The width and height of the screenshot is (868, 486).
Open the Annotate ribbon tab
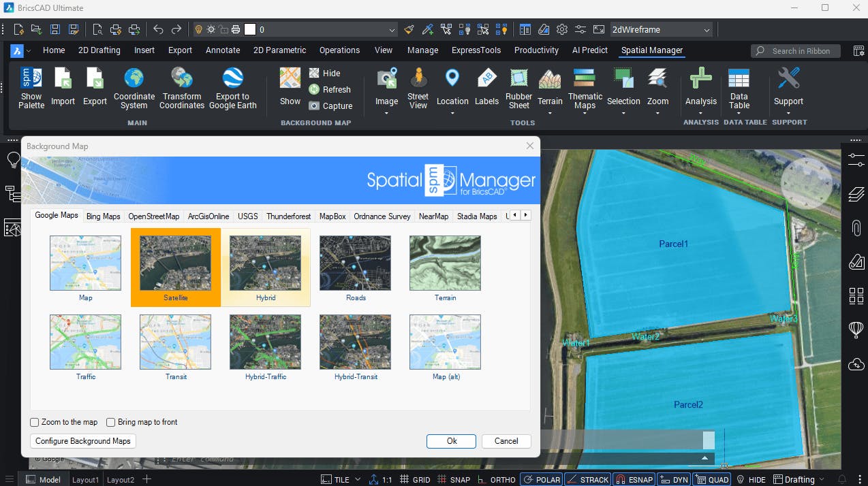click(223, 50)
